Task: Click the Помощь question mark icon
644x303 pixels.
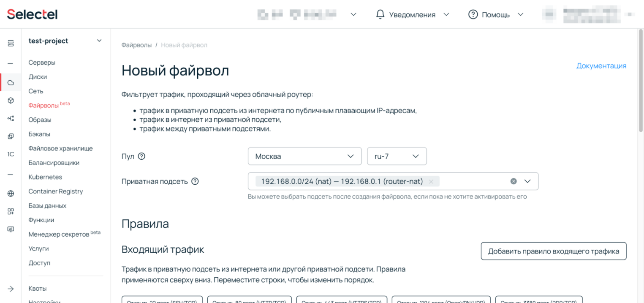Action: pyautogui.click(x=472, y=14)
